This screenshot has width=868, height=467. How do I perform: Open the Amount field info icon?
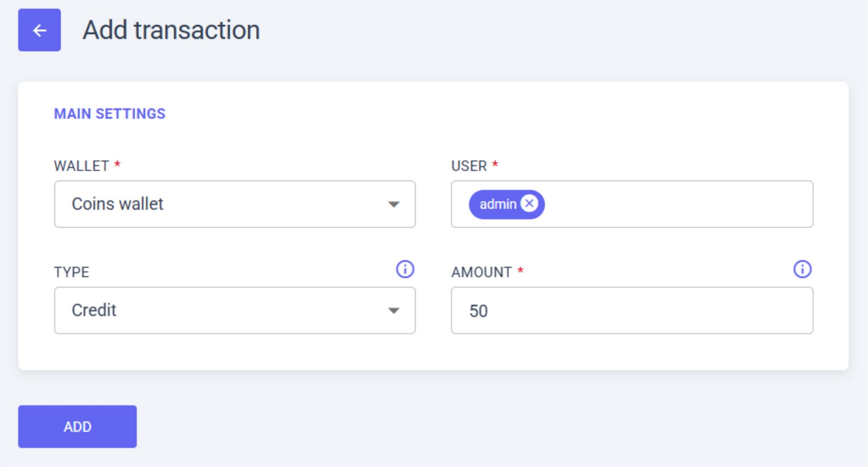coord(802,269)
